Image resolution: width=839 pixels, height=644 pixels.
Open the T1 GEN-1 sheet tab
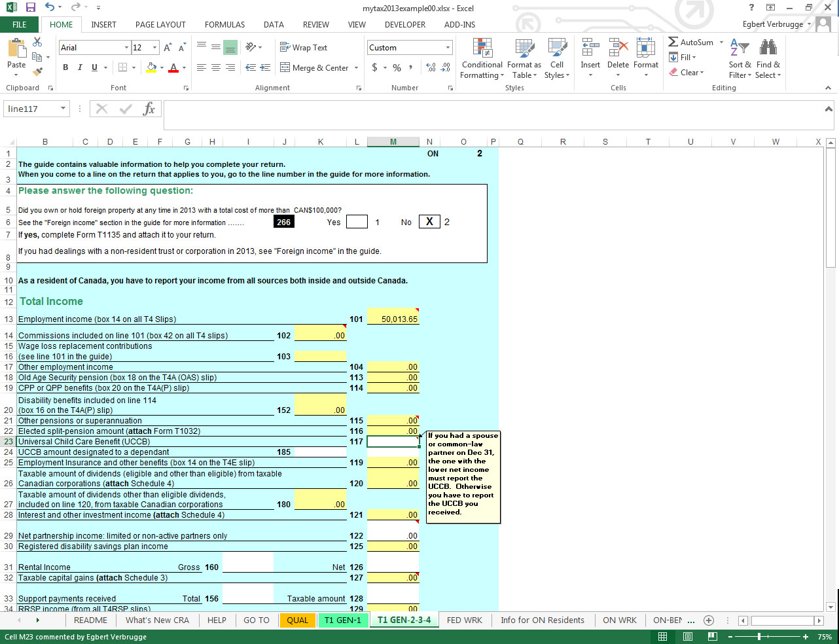pos(342,620)
